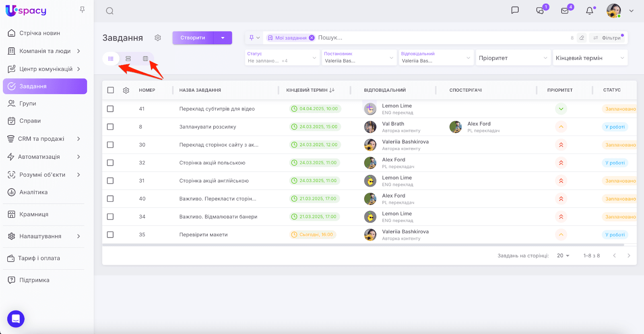Click the user profile avatar
The width and height of the screenshot is (644, 334).
613,11
